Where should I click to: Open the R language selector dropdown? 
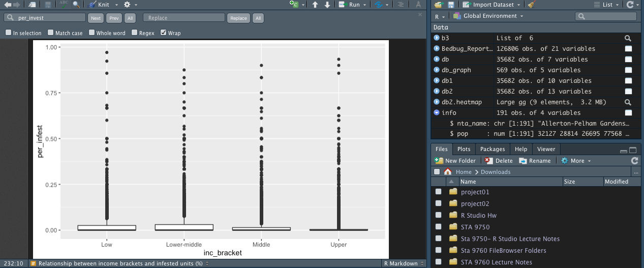[441, 16]
